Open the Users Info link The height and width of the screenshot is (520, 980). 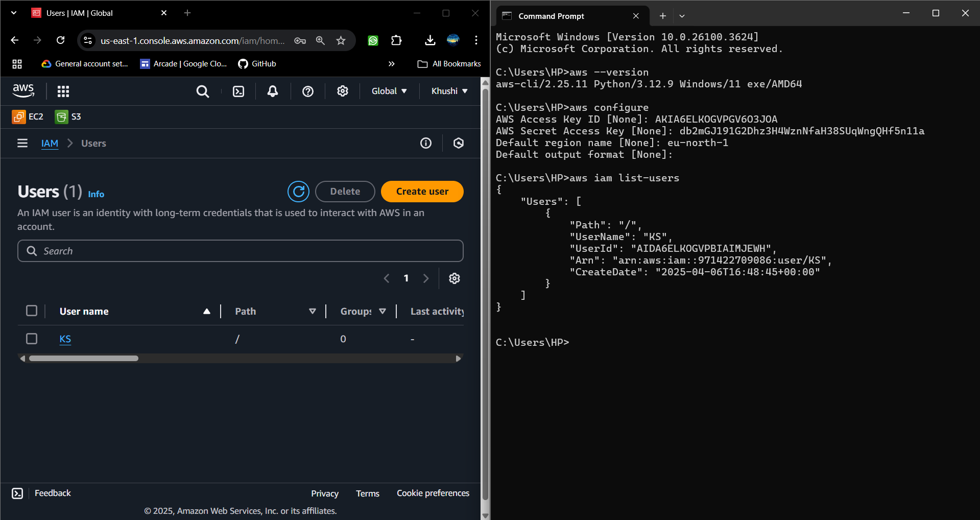click(x=96, y=194)
